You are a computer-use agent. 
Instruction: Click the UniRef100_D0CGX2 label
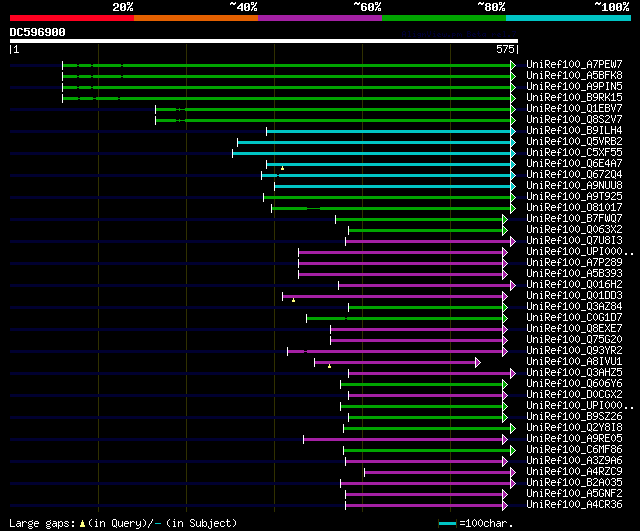coord(574,395)
